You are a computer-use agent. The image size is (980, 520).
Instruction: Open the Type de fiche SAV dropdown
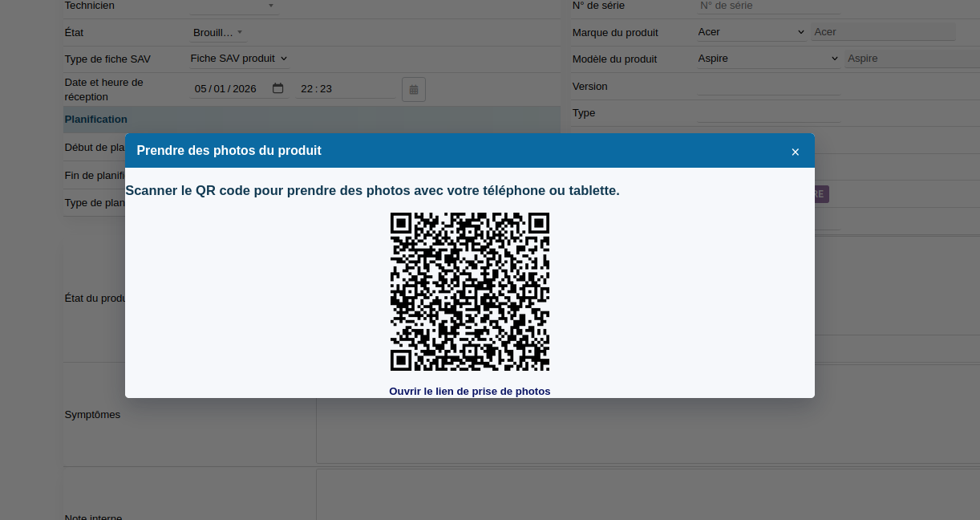tap(239, 59)
